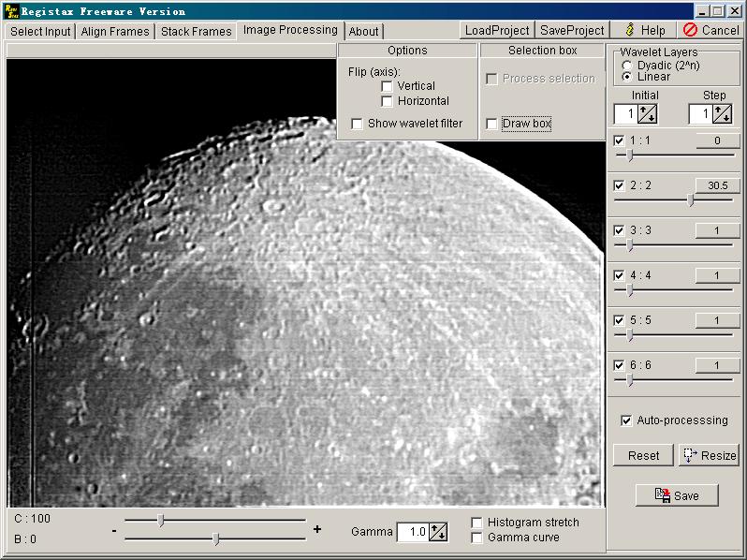Screen dimensions: 747x560
Task: Click the layer 2 : 2 slider handle
Action: 691,200
